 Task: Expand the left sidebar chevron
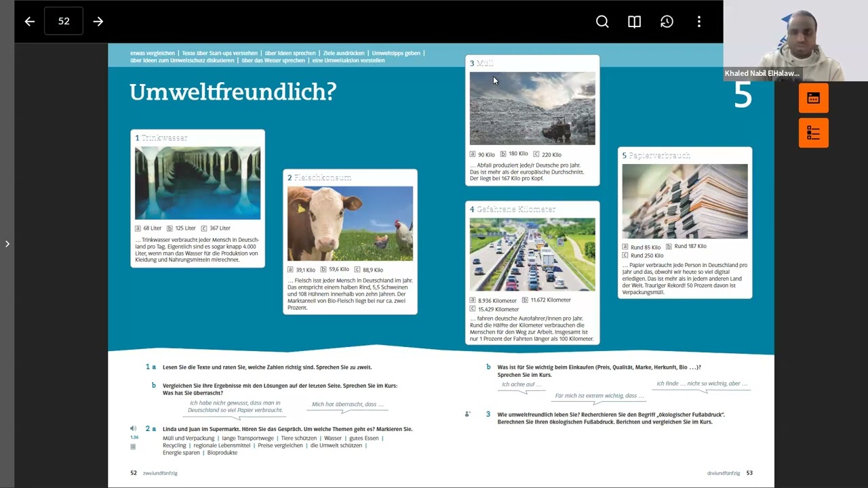click(x=7, y=243)
